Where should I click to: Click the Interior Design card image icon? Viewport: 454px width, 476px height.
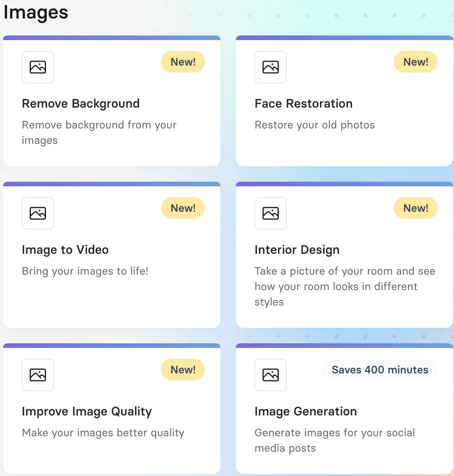tap(271, 213)
